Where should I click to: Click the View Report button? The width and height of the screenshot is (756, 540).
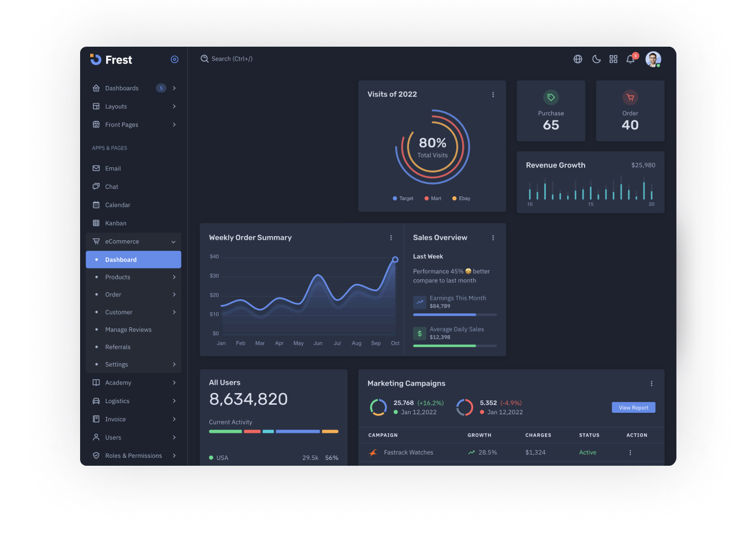(x=633, y=407)
